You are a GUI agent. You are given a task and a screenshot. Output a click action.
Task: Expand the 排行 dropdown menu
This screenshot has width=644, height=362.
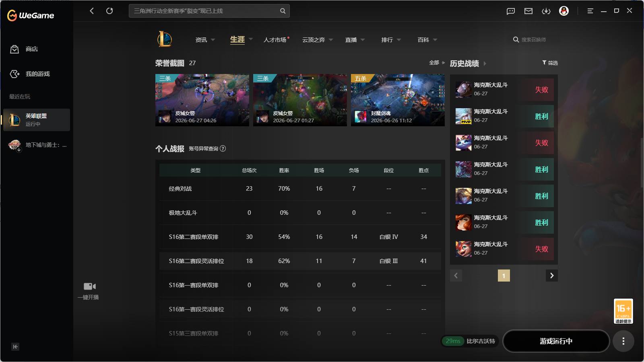click(399, 40)
